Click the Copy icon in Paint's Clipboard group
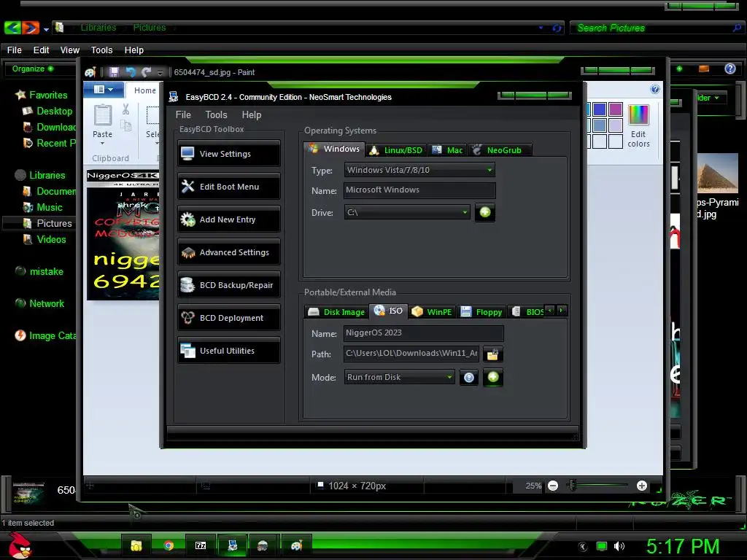747x560 pixels. point(125,125)
